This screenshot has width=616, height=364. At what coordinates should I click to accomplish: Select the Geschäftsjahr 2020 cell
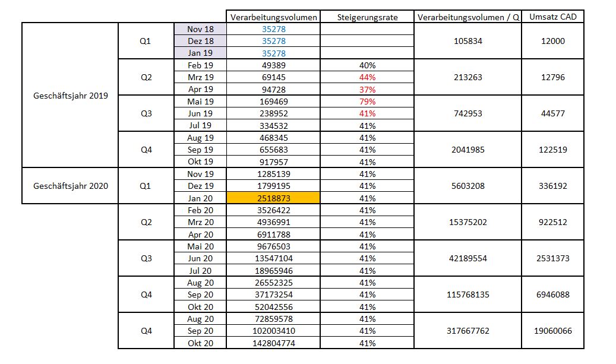coord(71,186)
